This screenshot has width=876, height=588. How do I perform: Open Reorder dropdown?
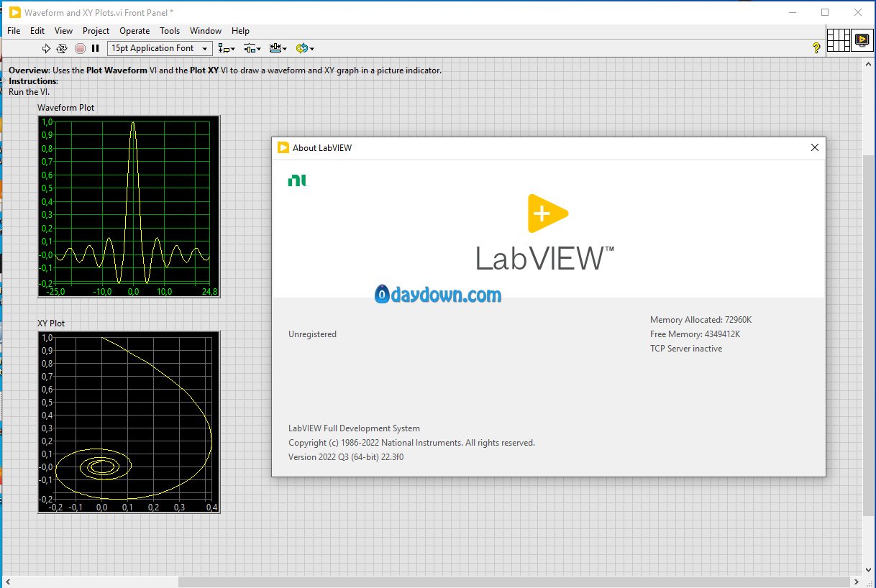click(x=304, y=48)
